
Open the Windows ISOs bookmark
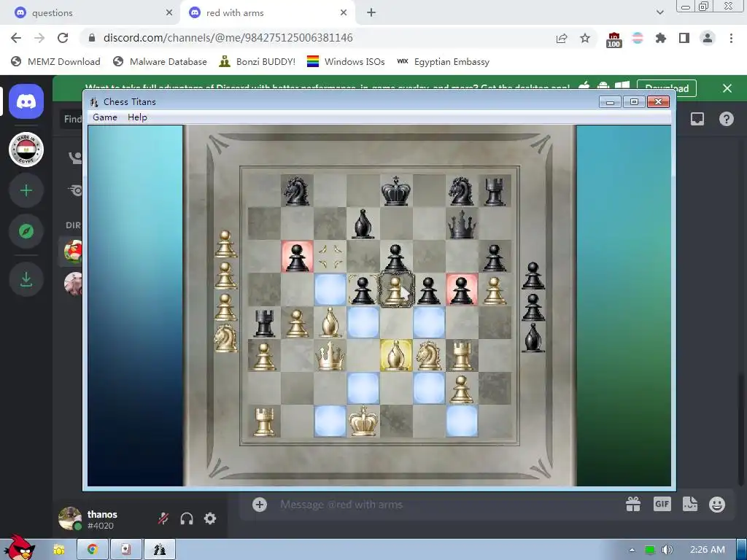(x=346, y=61)
